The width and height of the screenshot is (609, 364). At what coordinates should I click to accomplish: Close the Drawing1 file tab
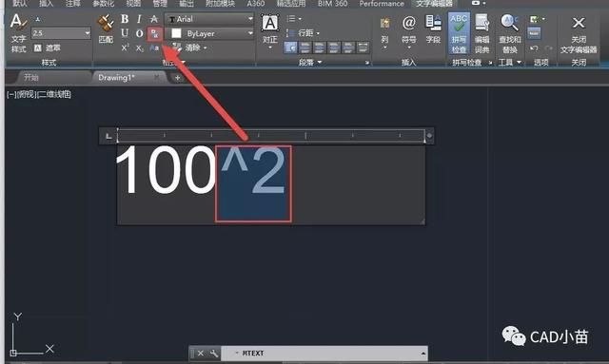tap(156, 77)
